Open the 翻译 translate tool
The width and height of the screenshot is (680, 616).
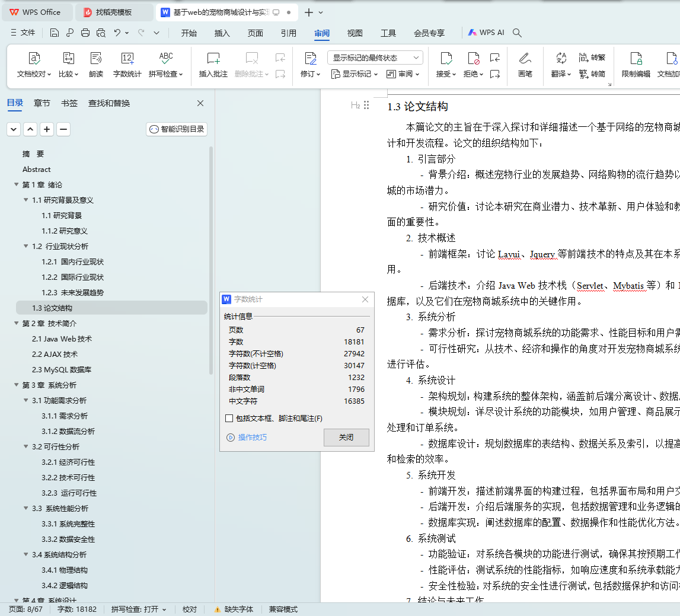561,64
